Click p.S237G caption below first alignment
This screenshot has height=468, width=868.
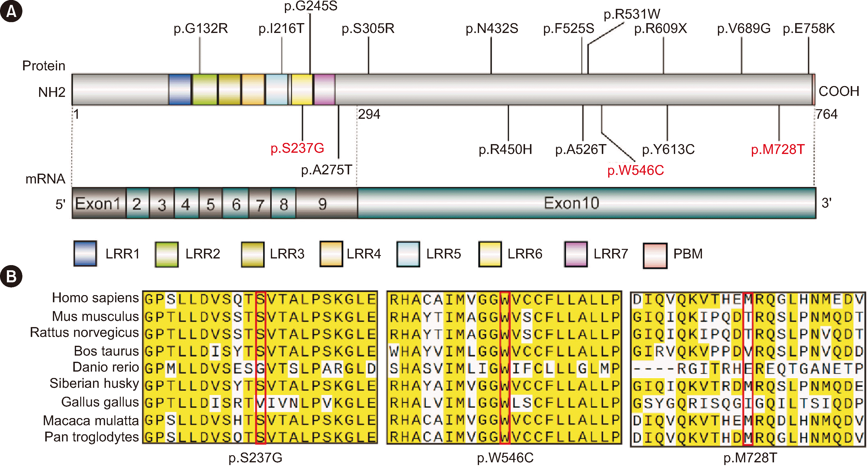click(x=255, y=458)
